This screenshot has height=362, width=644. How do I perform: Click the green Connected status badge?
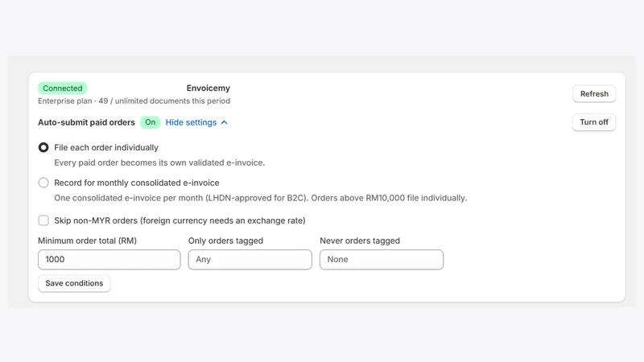point(63,88)
